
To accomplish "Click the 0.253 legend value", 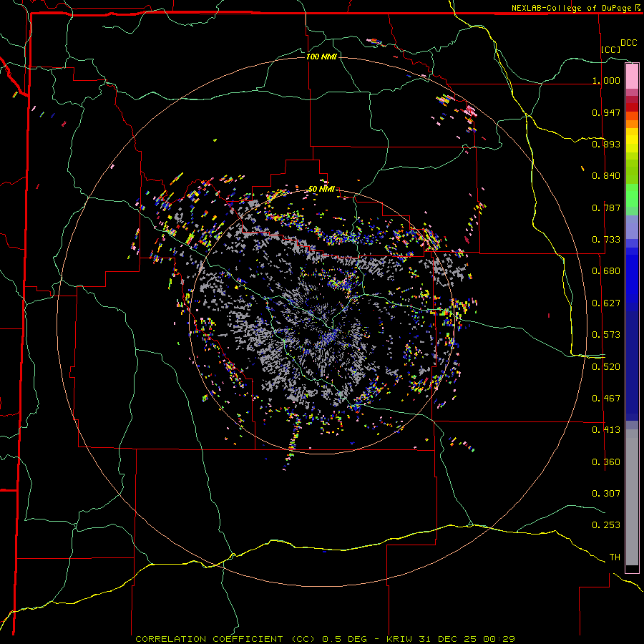I will 606,525.
